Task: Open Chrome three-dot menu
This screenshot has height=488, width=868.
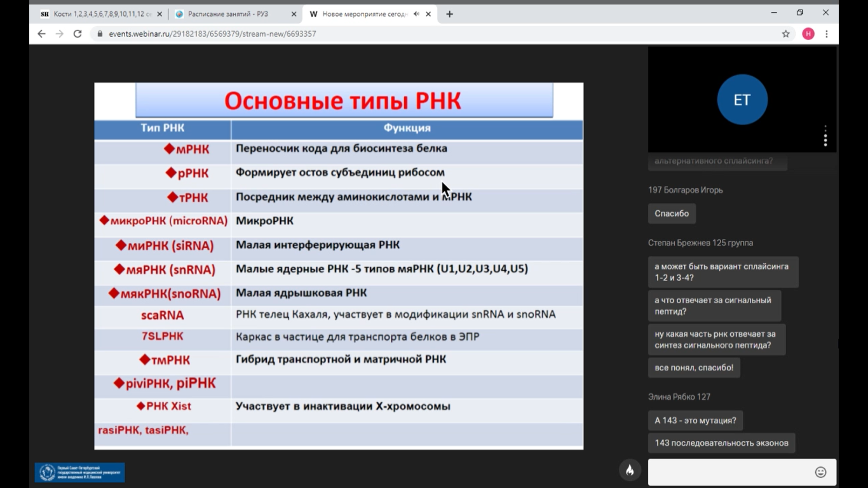Action: [x=827, y=34]
